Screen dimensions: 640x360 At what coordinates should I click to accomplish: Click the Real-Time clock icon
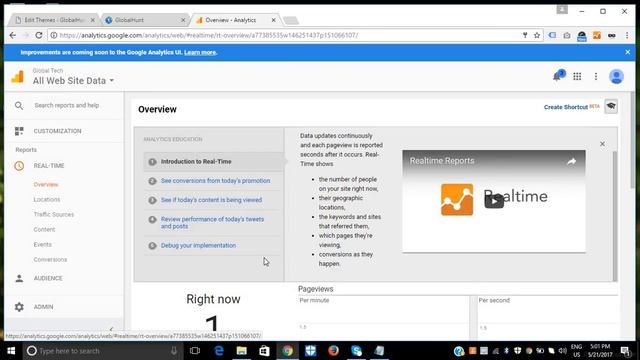point(19,166)
